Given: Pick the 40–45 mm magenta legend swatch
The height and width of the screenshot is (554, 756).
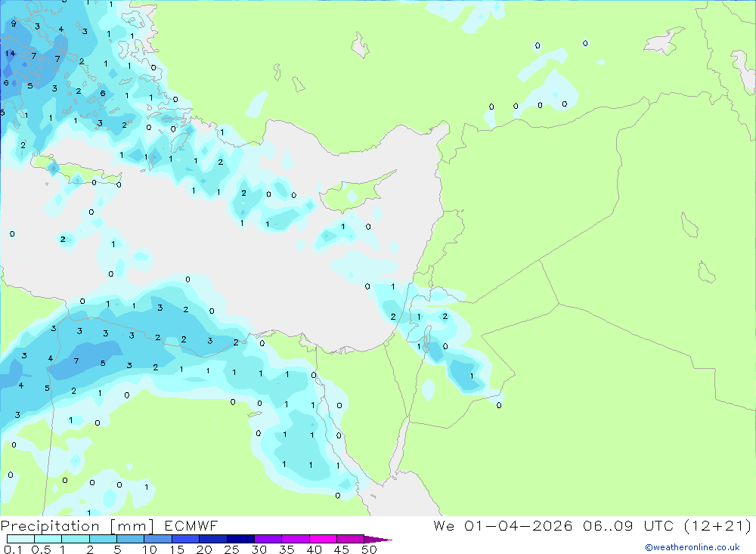Looking at the screenshot, I should click(323, 539).
